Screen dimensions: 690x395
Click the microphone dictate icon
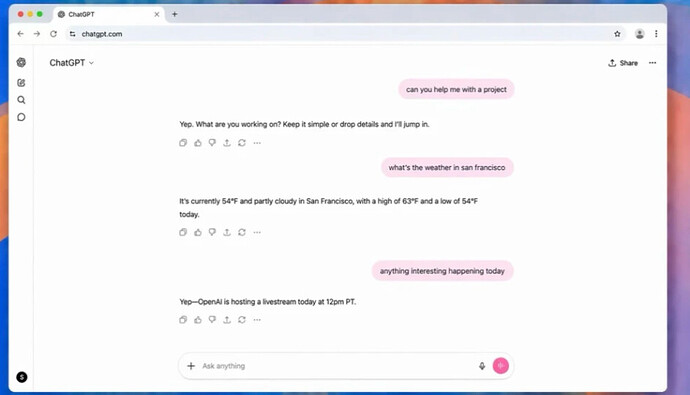482,366
